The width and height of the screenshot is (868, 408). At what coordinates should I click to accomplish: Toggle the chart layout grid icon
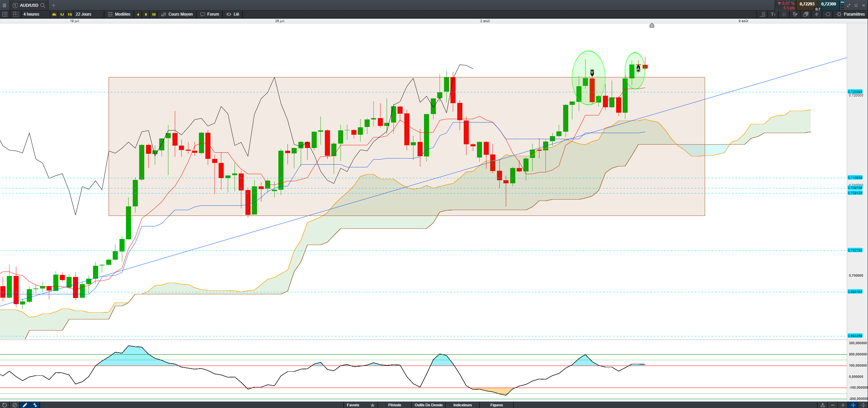[16, 14]
